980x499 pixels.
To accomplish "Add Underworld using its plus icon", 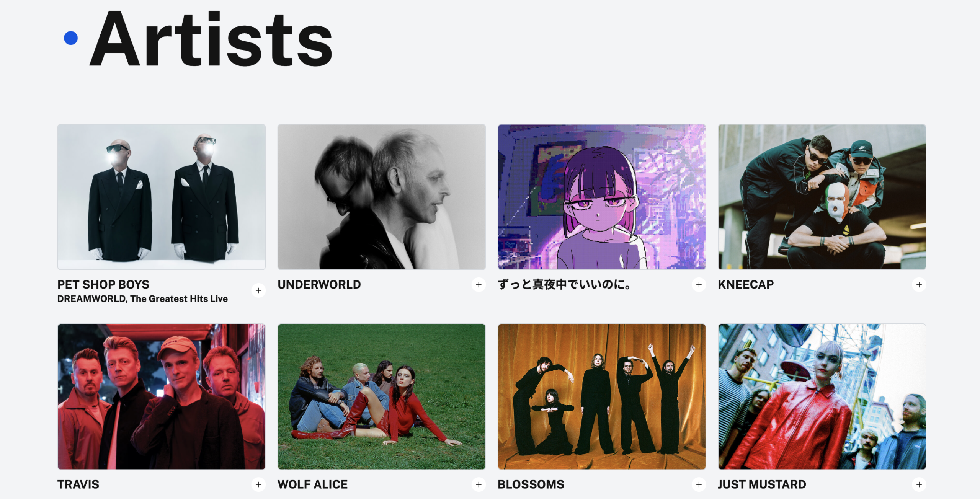I will pos(479,284).
